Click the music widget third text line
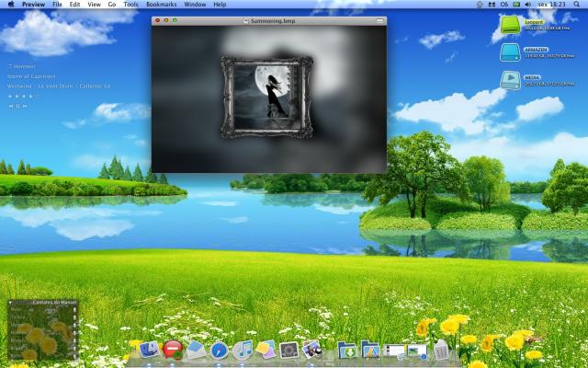Viewport: 588px width, 368px height. click(x=59, y=86)
